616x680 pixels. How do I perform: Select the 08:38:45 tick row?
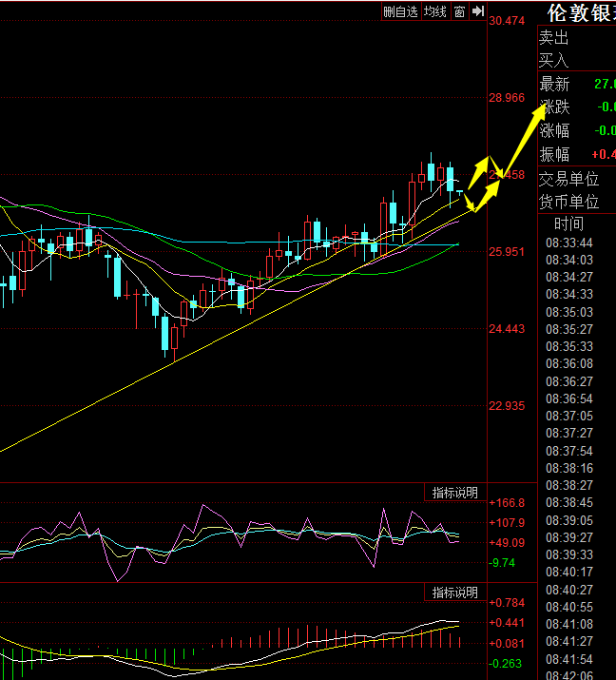(569, 502)
